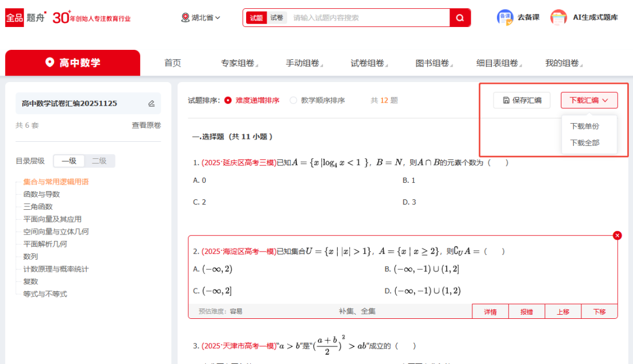
Task: Choose 下载全部 from the download menu
Action: (584, 143)
